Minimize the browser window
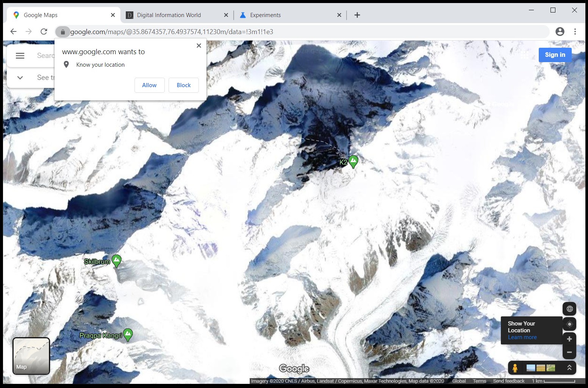Viewport: 588px width, 388px height. coord(532,10)
